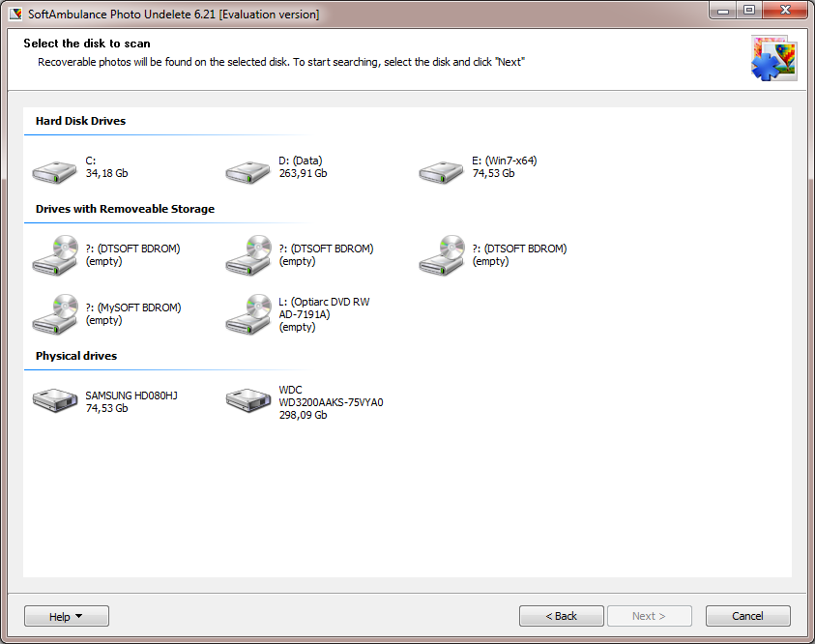Pick the MySOFT BDROM drive icon
The height and width of the screenshot is (644, 815).
click(55, 314)
